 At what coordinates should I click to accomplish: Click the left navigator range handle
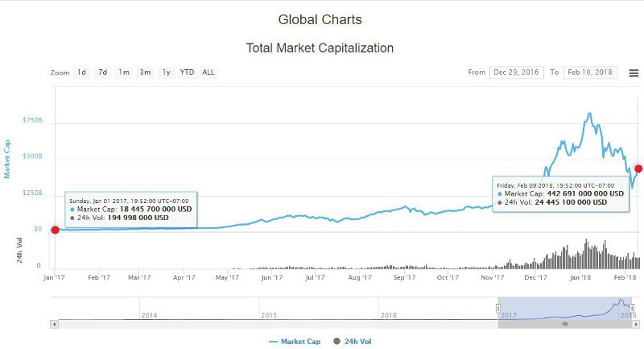(x=498, y=308)
